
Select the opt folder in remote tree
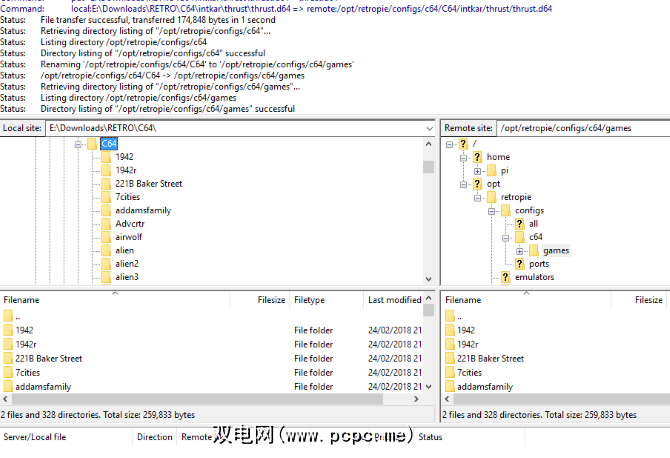[x=493, y=184]
